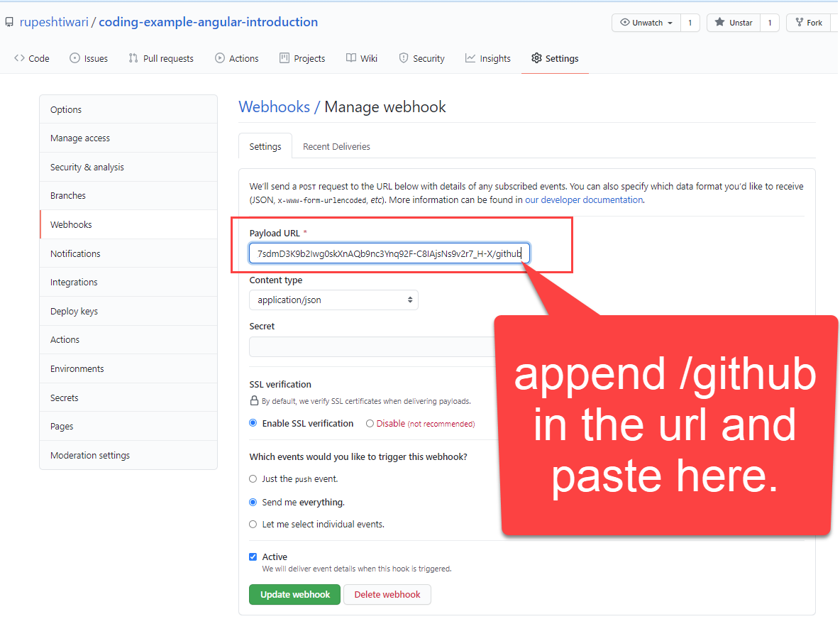Switch to the webhook Settings tab
This screenshot has width=840, height=619.
(x=265, y=146)
